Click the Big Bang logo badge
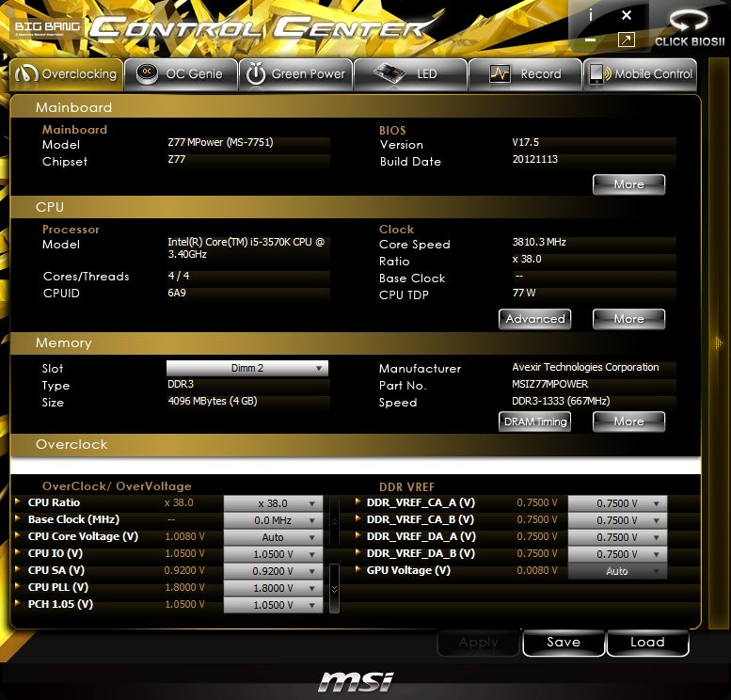 tap(47, 27)
